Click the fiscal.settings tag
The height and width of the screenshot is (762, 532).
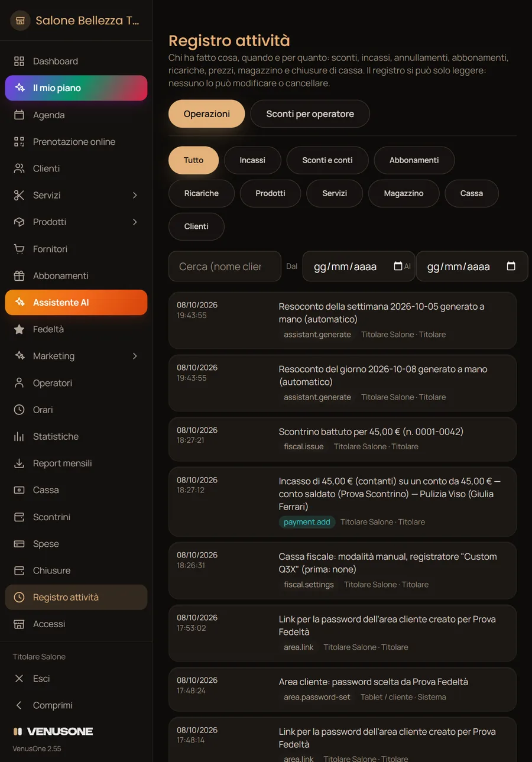(x=309, y=585)
